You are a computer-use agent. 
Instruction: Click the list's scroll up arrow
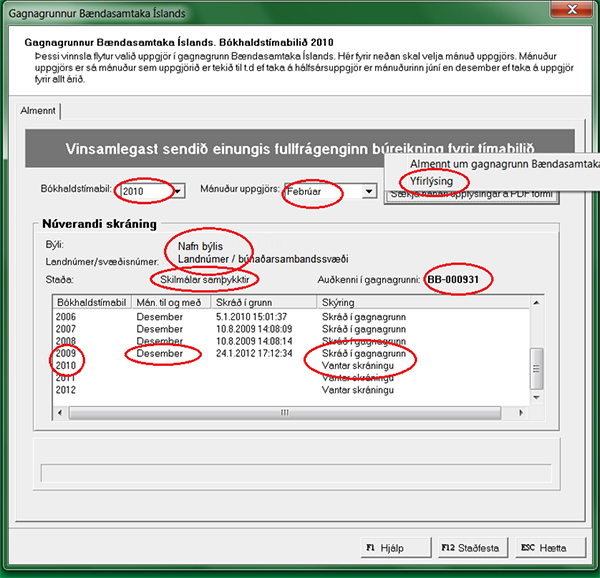[x=536, y=303]
